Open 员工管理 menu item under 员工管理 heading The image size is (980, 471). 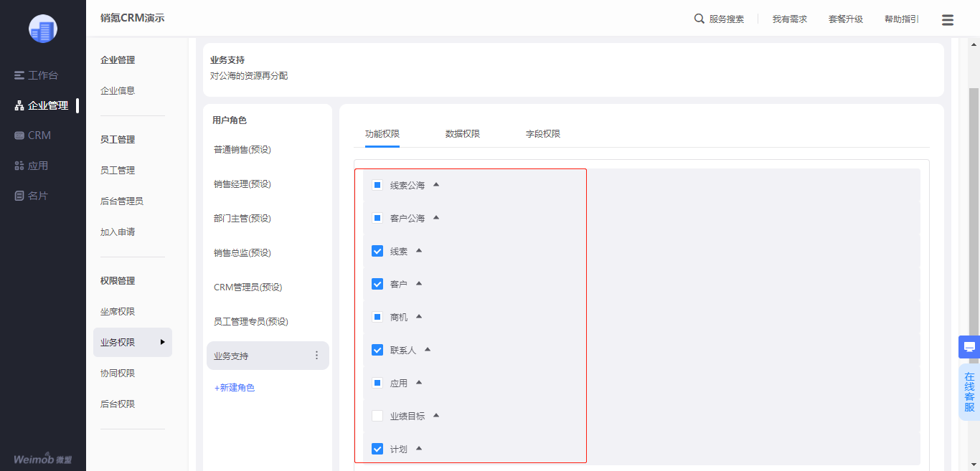point(118,171)
